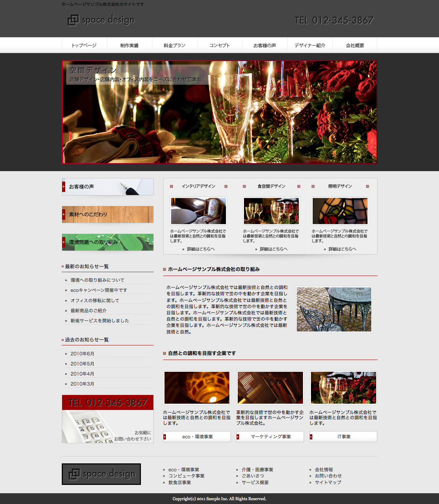Click the 環境問題への取り組み green banner
Screen dimensions: 439x504
108,242
